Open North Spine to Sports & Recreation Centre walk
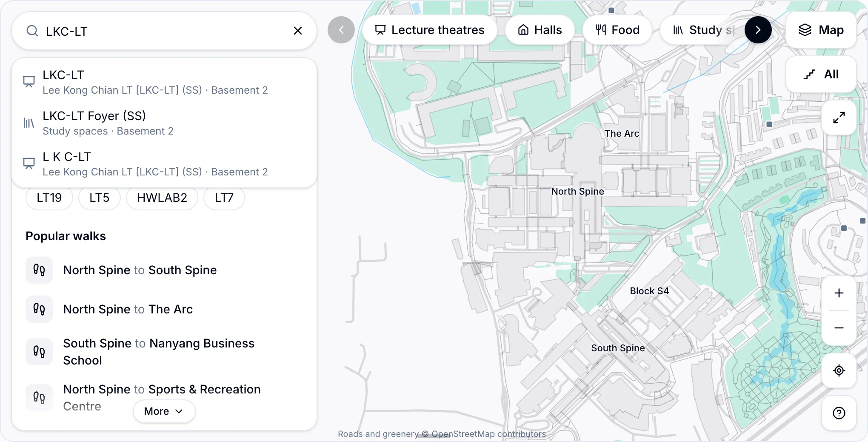 (x=164, y=398)
